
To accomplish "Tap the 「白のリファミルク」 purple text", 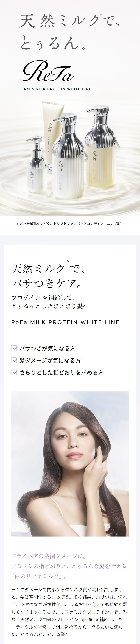I will pyautogui.click(x=39, y=576).
